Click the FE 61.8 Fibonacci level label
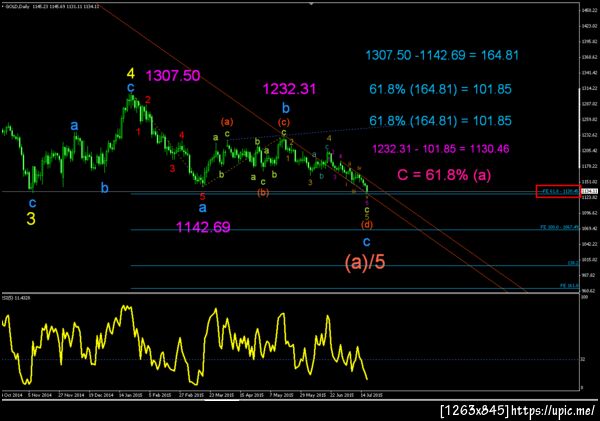This screenshot has width=600, height=421. [559, 191]
